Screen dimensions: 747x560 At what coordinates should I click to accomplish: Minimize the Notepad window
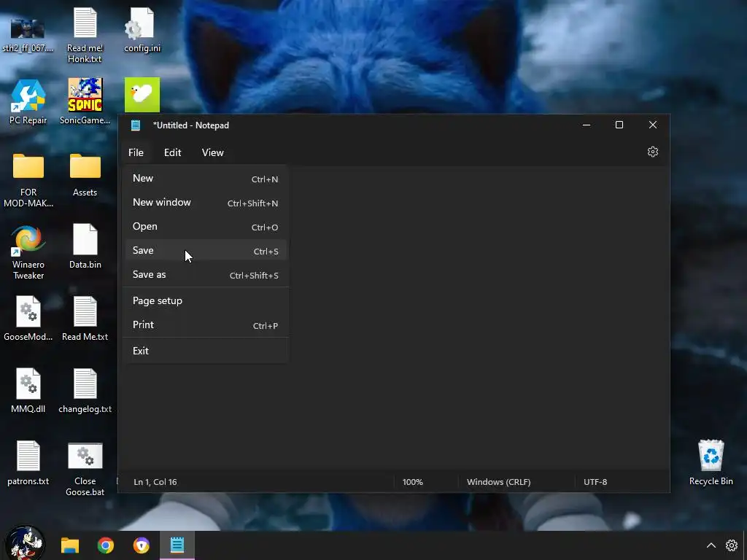tap(587, 125)
